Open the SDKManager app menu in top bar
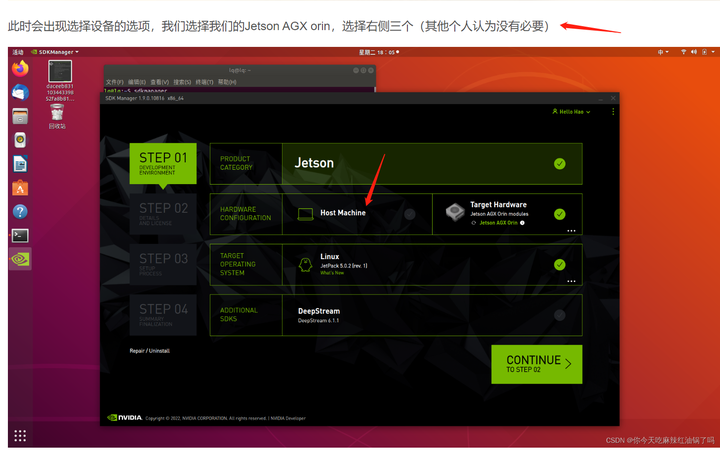The image size is (720, 459). point(55,52)
